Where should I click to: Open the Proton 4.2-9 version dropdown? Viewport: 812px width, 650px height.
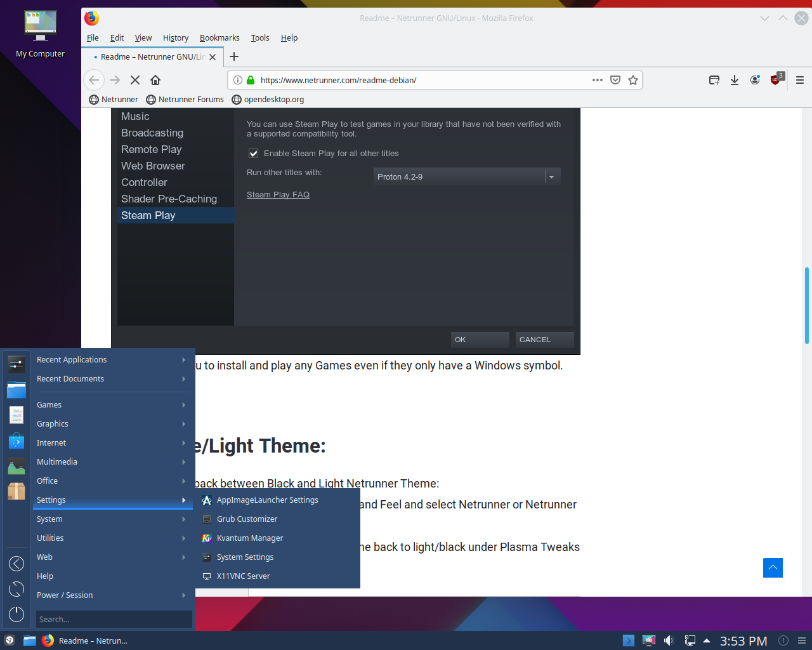click(467, 176)
